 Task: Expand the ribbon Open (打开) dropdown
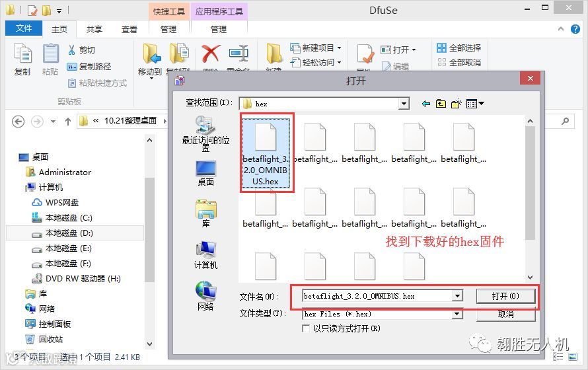[x=414, y=50]
